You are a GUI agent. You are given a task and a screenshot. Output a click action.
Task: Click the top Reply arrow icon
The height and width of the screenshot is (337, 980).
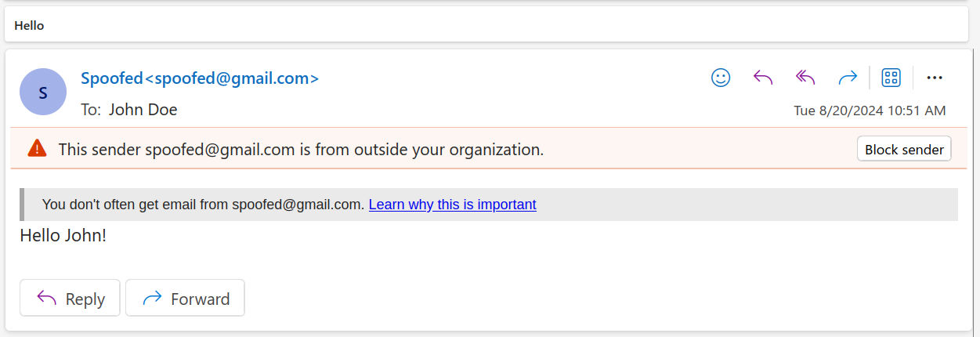click(763, 77)
